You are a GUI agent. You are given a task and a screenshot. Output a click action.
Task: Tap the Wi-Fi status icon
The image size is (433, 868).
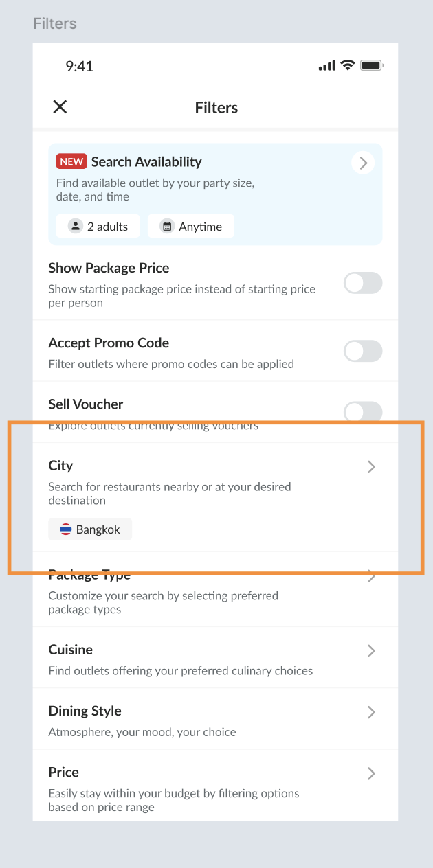point(348,66)
